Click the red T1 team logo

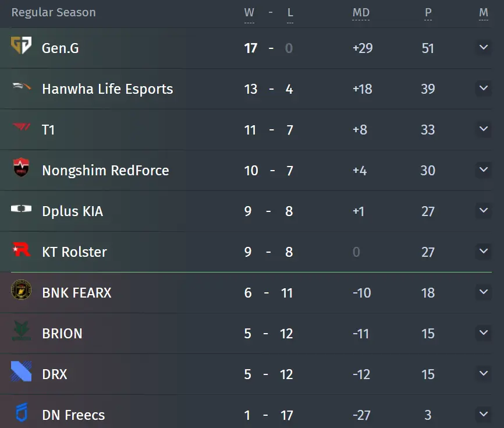[21, 127]
